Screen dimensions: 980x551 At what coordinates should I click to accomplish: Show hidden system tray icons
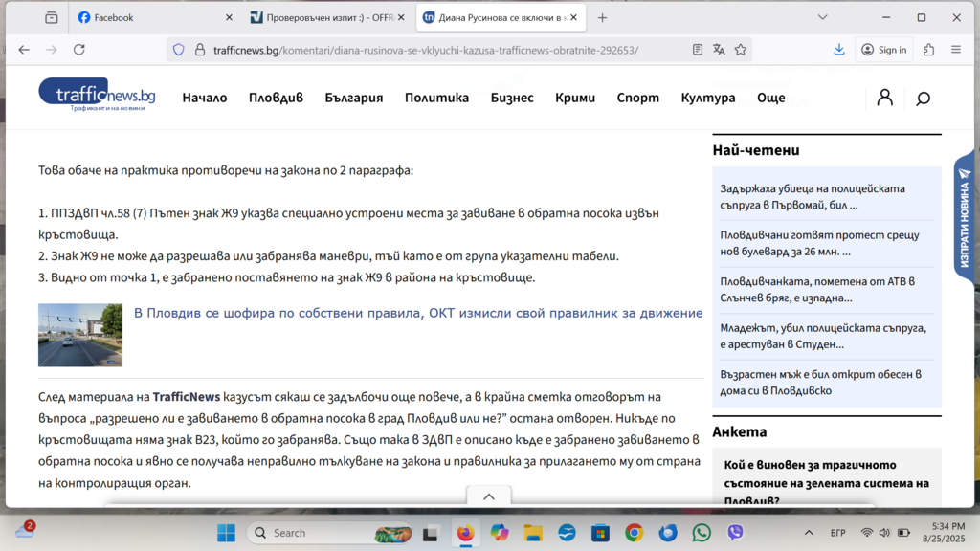[809, 533]
